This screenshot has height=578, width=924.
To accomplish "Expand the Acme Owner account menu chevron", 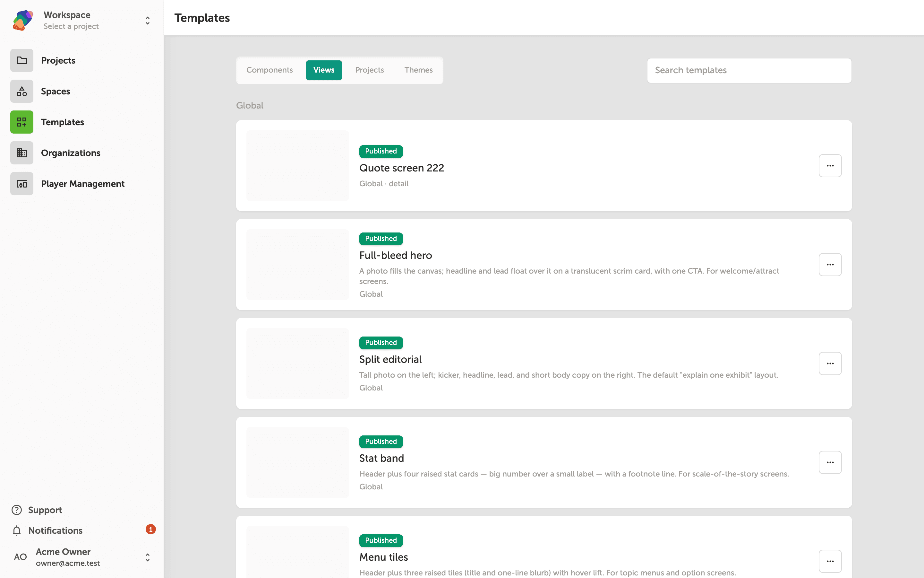I will click(x=147, y=557).
